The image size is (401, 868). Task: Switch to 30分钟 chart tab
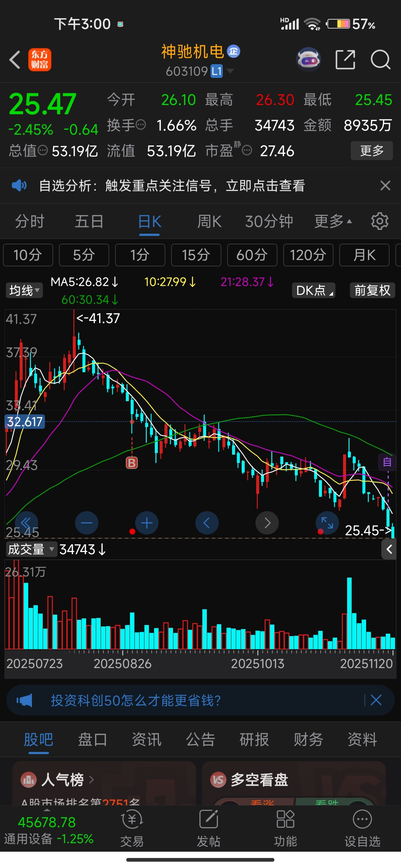click(x=269, y=221)
